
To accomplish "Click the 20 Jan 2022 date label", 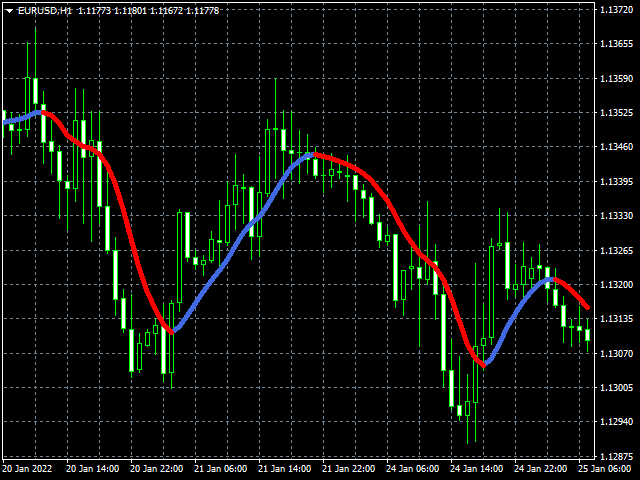I will click(x=28, y=468).
